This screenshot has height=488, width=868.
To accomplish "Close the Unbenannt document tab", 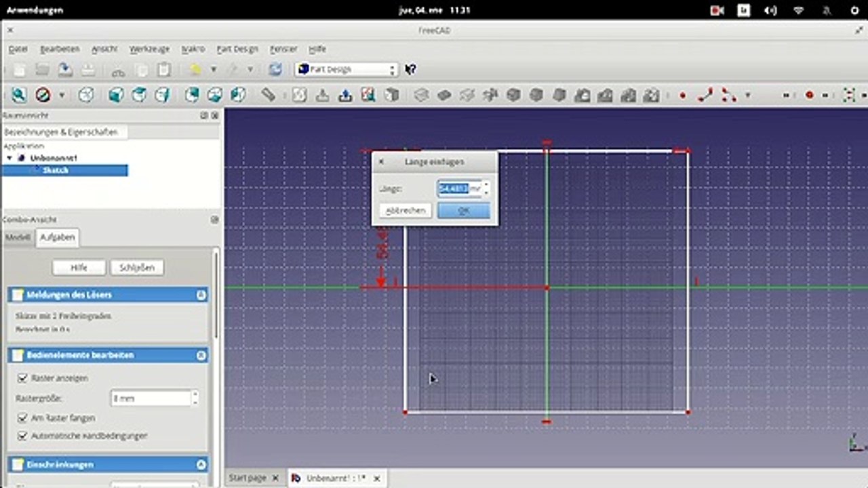I will click(376, 478).
